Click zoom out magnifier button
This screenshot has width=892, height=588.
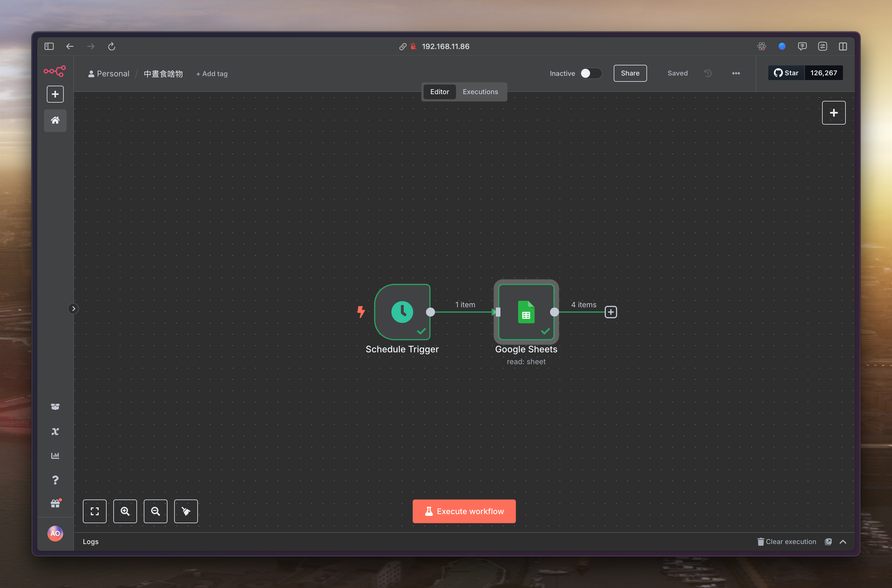click(155, 511)
